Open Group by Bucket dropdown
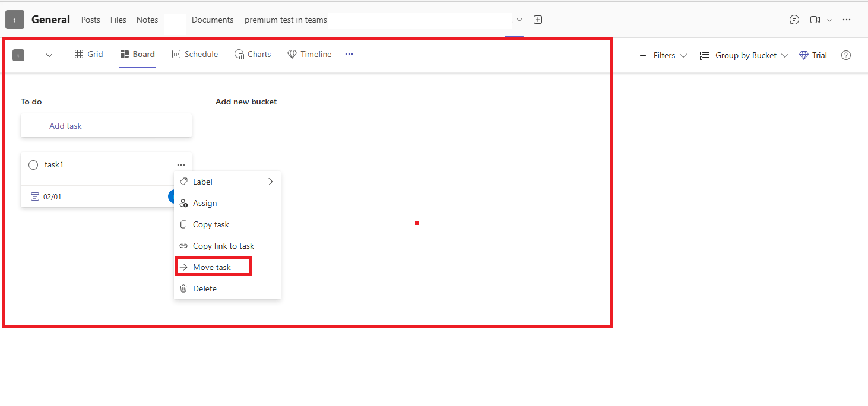Screen dimensions: 868x406 pos(744,55)
